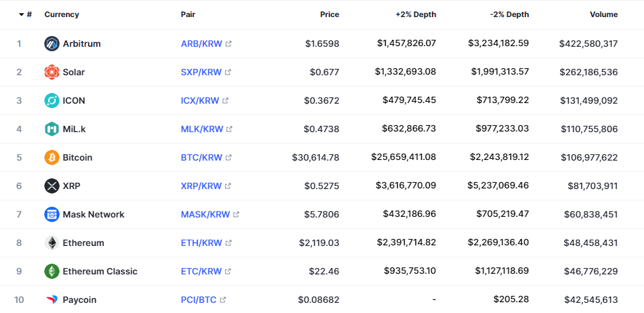
Task: Click the Solar coin logo icon
Action: (x=52, y=72)
